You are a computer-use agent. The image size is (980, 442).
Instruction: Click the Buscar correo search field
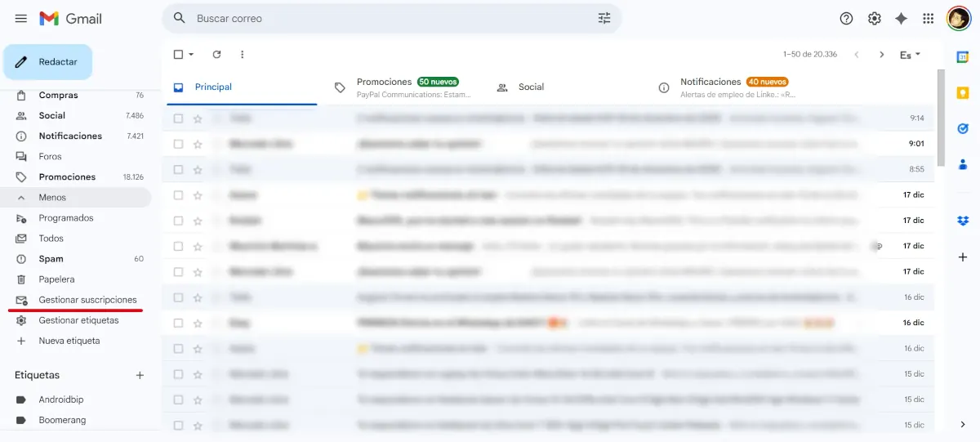pos(392,18)
